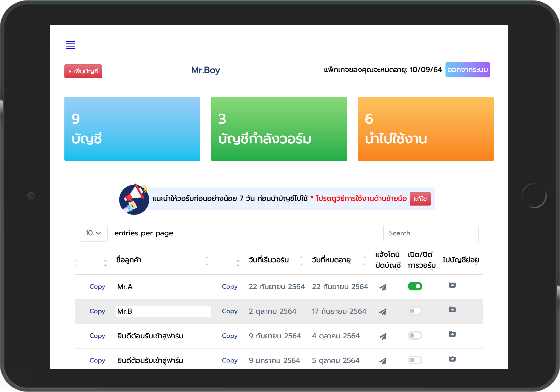The height and width of the screenshot is (392, 560).
Task: Sort by ไปบัญชีย่อย column
Action: tap(461, 260)
